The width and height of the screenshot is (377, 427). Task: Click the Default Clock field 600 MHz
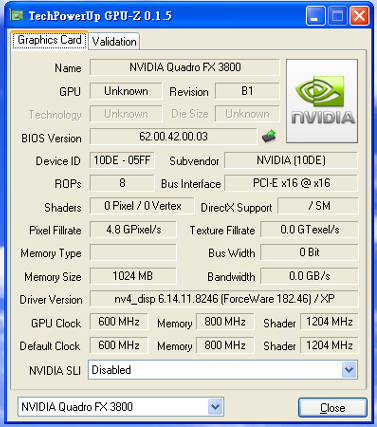click(119, 345)
